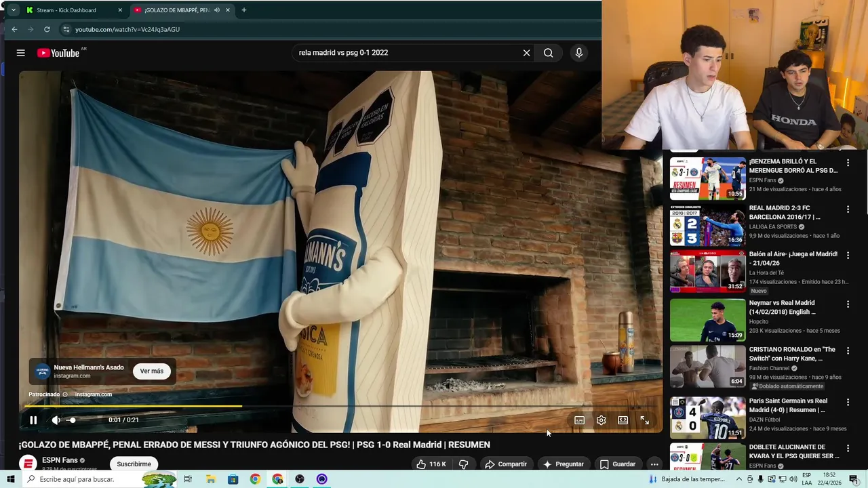Open options for Real Madrid 2-3 Barcelona
The image size is (868, 488).
848,209
